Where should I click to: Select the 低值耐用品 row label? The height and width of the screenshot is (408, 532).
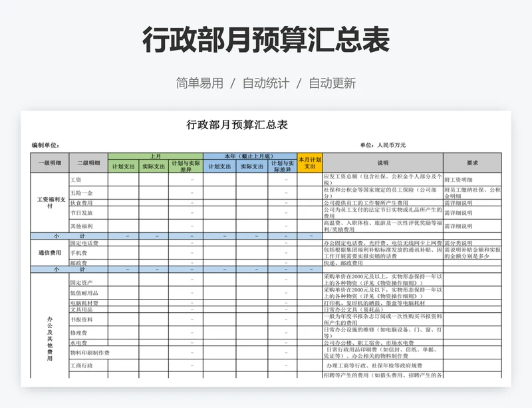(83, 293)
